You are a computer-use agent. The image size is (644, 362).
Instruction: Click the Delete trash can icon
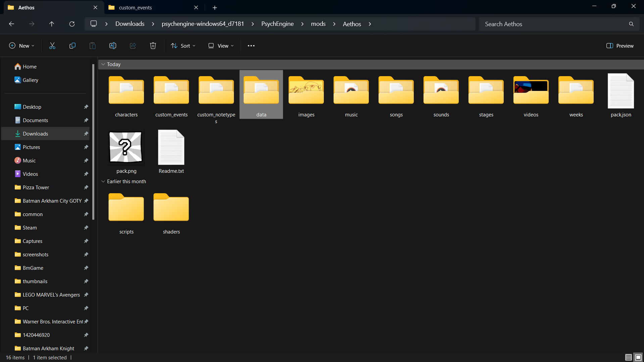click(153, 46)
